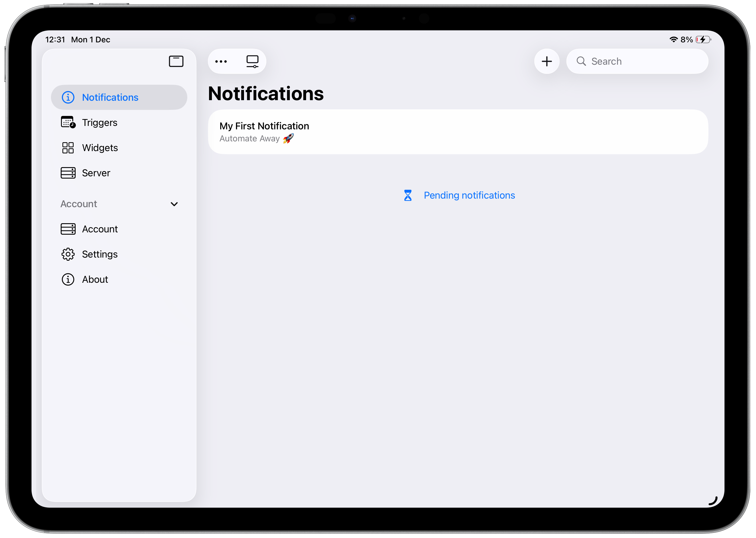Viewport: 756px width, 538px height.
Task: Open Settings from the sidebar
Action: [x=119, y=254]
